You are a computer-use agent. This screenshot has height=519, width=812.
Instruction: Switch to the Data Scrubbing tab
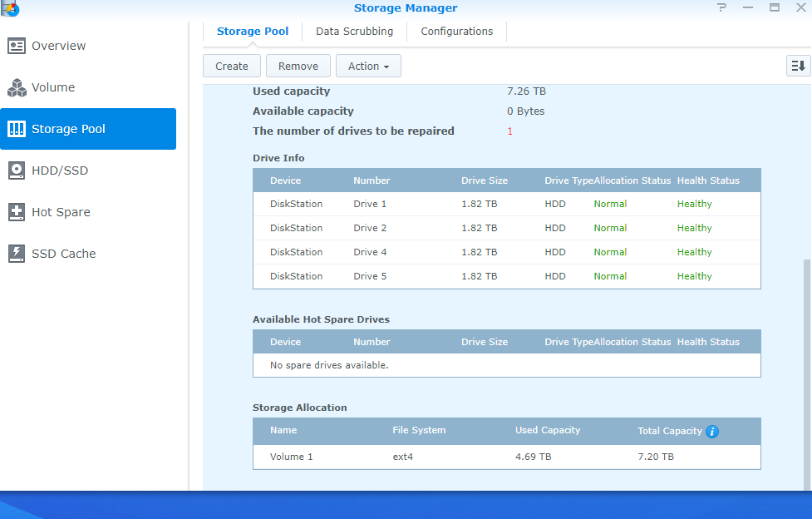tap(354, 31)
